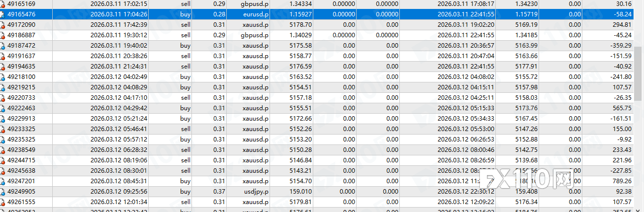Click the usdjpy.p symbol cell
Viewport: 644px width, 212px height.
(255, 192)
